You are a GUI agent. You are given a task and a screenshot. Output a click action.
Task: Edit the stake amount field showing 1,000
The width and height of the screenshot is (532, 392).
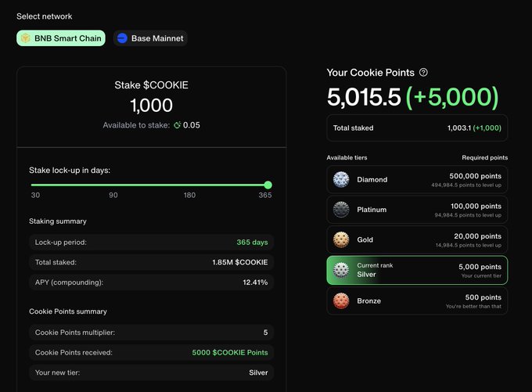(x=152, y=106)
